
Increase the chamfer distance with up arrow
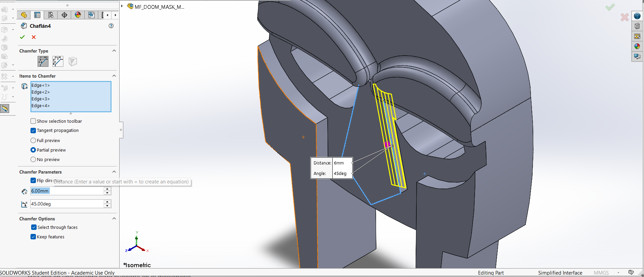pyautogui.click(x=107, y=189)
